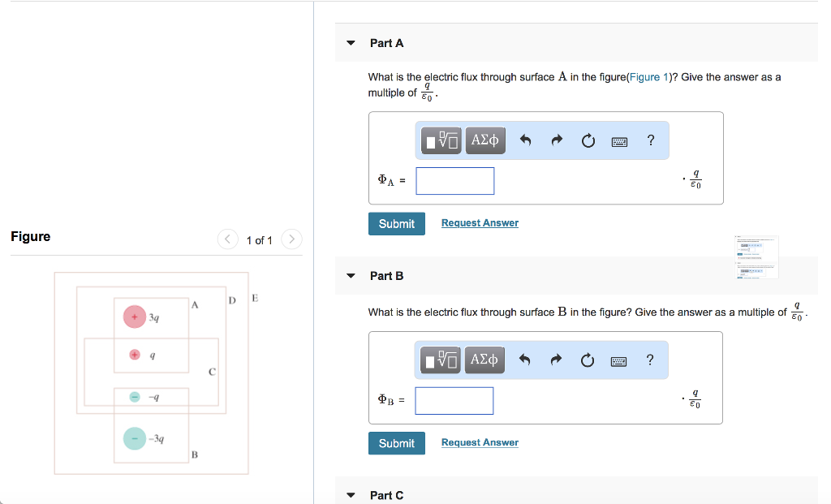Click the undo arrow in Part A equation toolbar
This screenshot has height=504, width=831.
[525, 140]
